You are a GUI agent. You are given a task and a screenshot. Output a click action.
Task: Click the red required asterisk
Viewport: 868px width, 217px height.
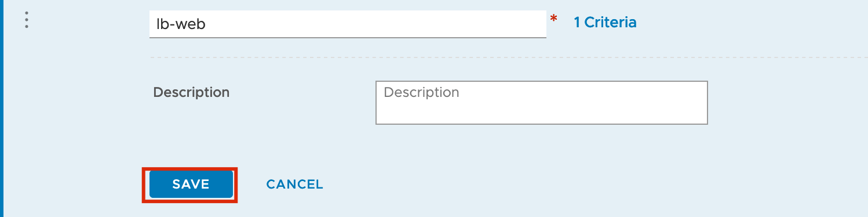coord(554,20)
